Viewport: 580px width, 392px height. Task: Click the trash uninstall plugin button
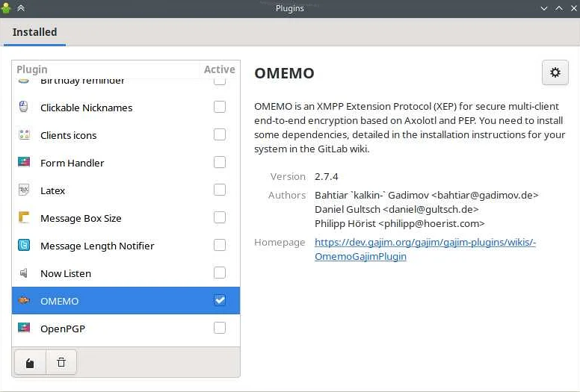coord(61,363)
